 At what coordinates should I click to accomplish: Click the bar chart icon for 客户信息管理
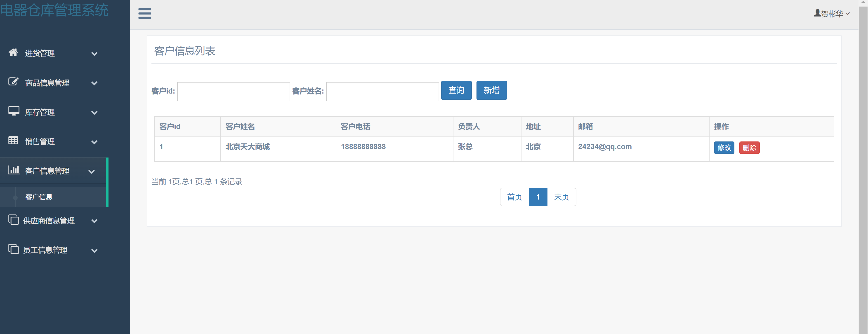[14, 170]
